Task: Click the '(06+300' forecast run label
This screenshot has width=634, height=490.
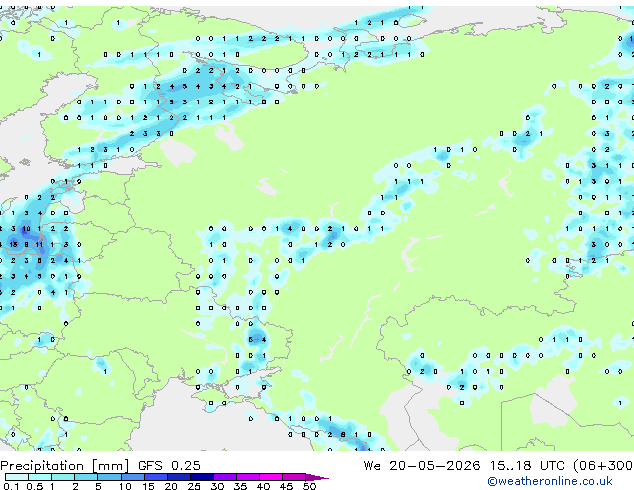Action: 603,466
